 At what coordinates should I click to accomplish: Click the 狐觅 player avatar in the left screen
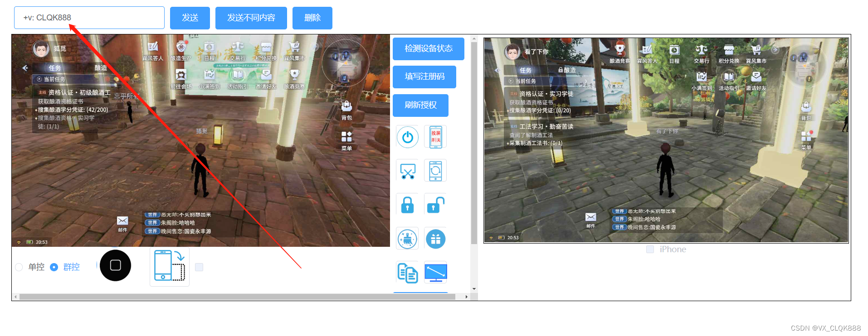point(41,49)
